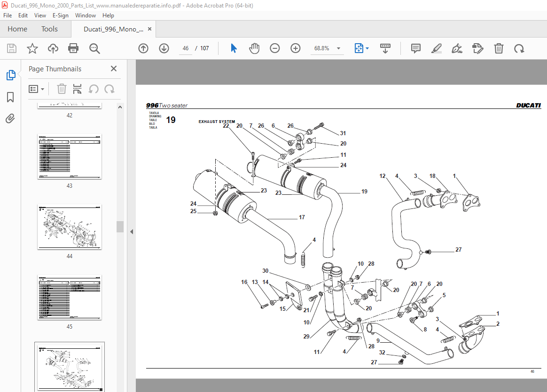Click the edit/send for signature icon
This screenshot has width=547, height=392.
click(x=477, y=48)
